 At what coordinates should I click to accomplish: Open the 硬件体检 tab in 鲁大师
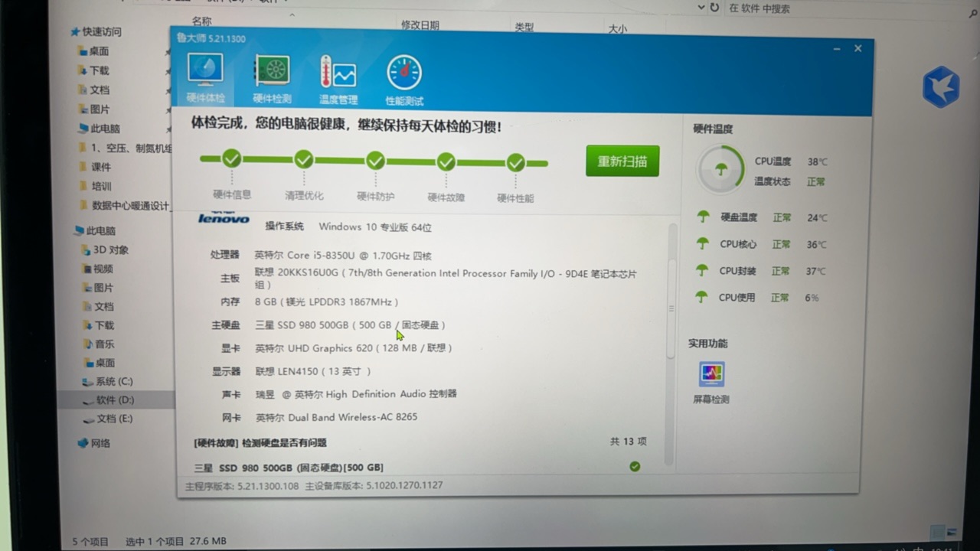pos(205,79)
